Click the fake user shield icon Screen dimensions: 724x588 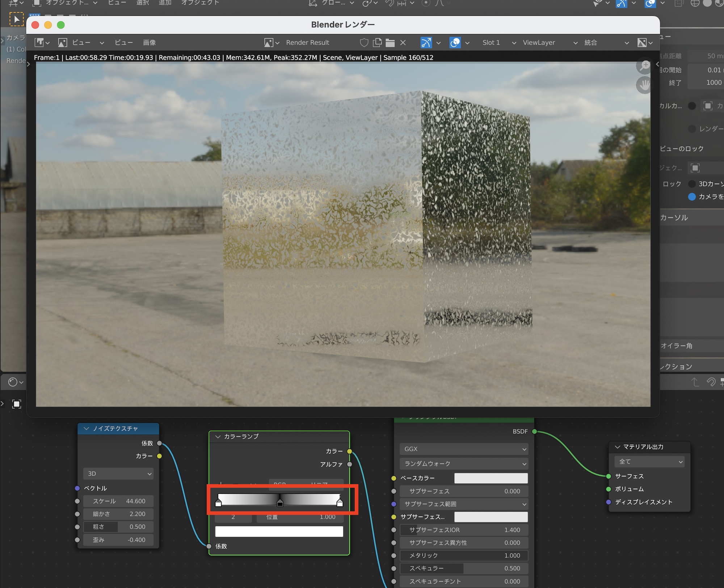pyautogui.click(x=364, y=43)
